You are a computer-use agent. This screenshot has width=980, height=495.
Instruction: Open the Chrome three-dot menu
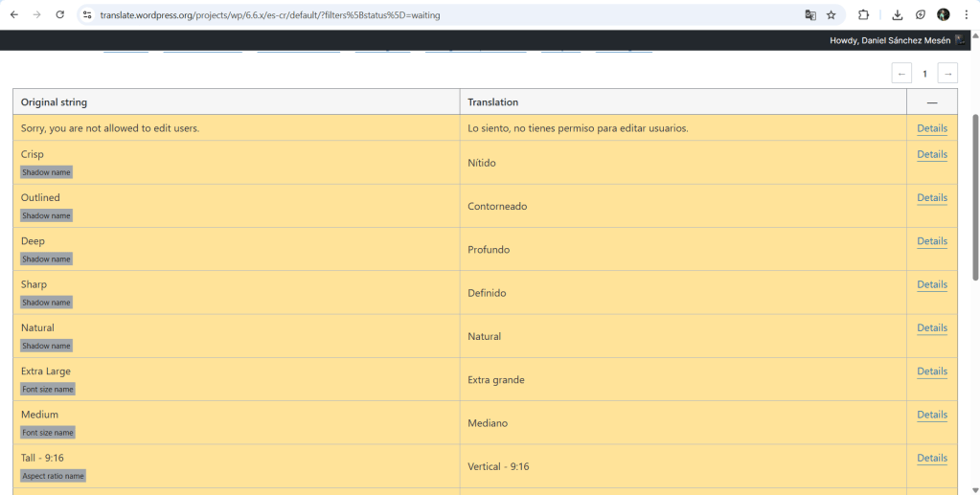tap(966, 15)
